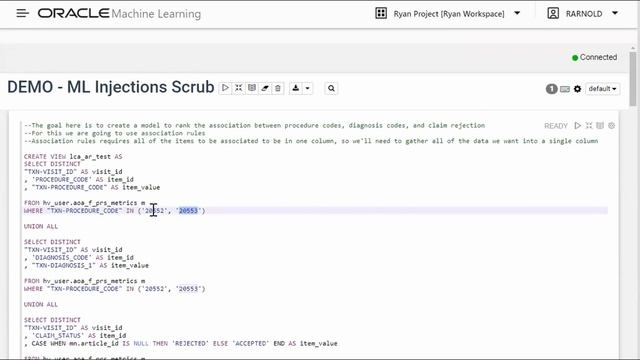This screenshot has height=360, width=640.
Task: Toggle the paragraph editor visibility icon
Action: [x=589, y=125]
